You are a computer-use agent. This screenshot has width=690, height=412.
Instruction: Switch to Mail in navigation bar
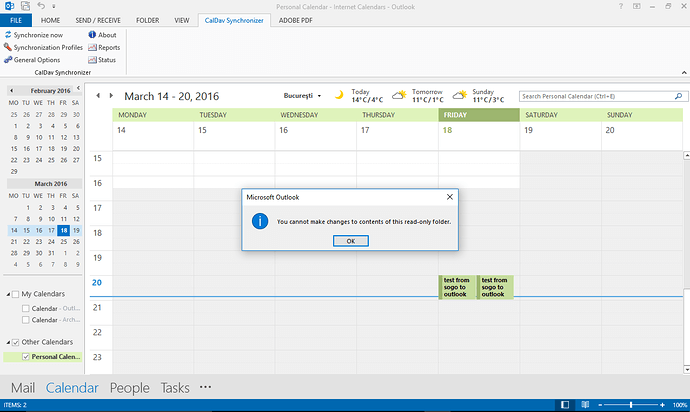tap(23, 388)
